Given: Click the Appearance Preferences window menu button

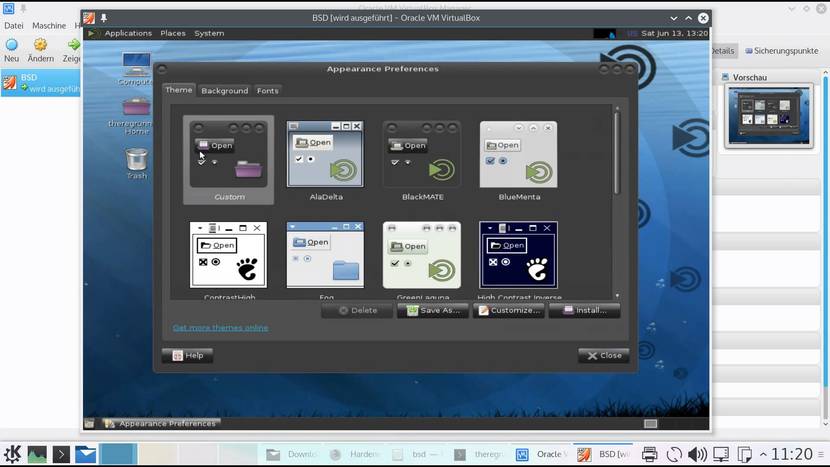Looking at the screenshot, I should [162, 69].
